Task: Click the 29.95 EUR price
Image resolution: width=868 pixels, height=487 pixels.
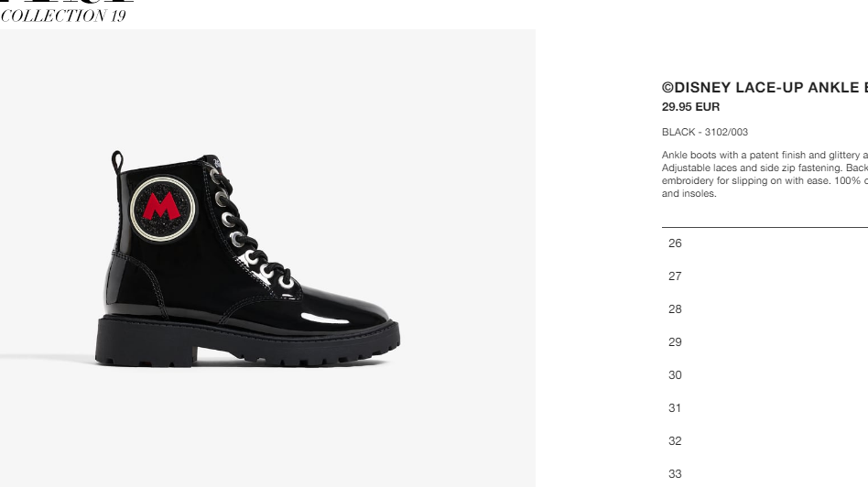Action: coord(691,107)
